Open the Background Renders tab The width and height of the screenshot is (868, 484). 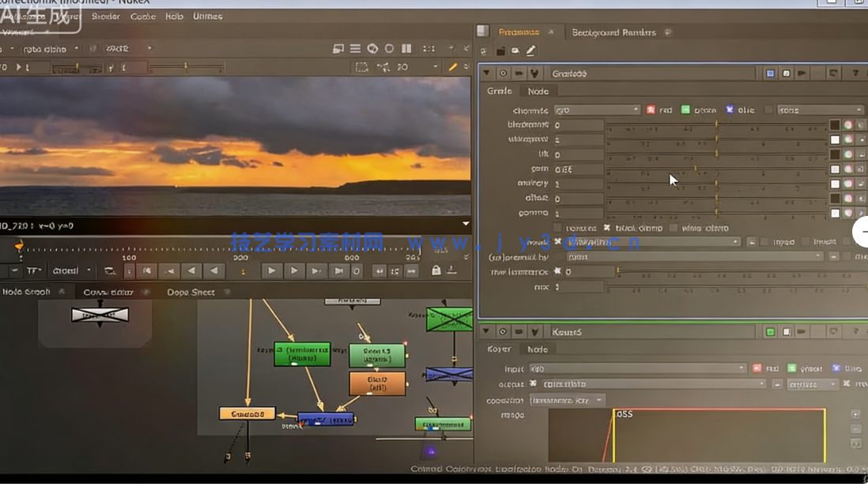coord(613,32)
